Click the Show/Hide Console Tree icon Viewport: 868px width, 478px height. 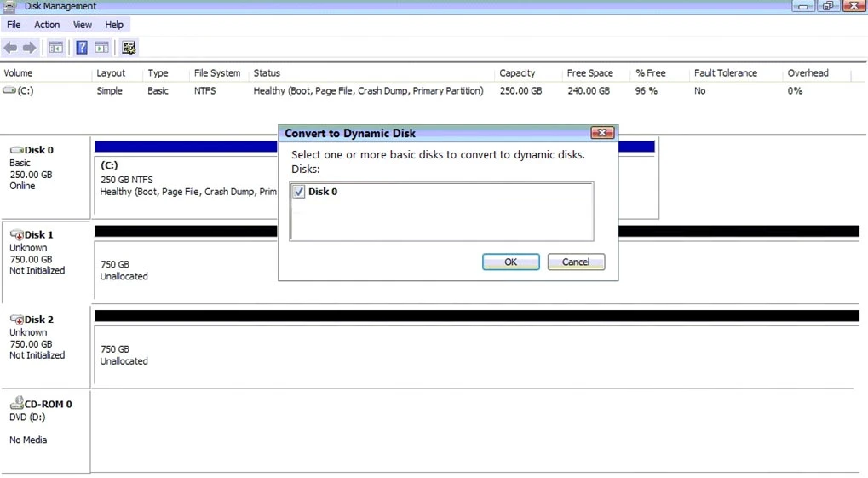(55, 48)
